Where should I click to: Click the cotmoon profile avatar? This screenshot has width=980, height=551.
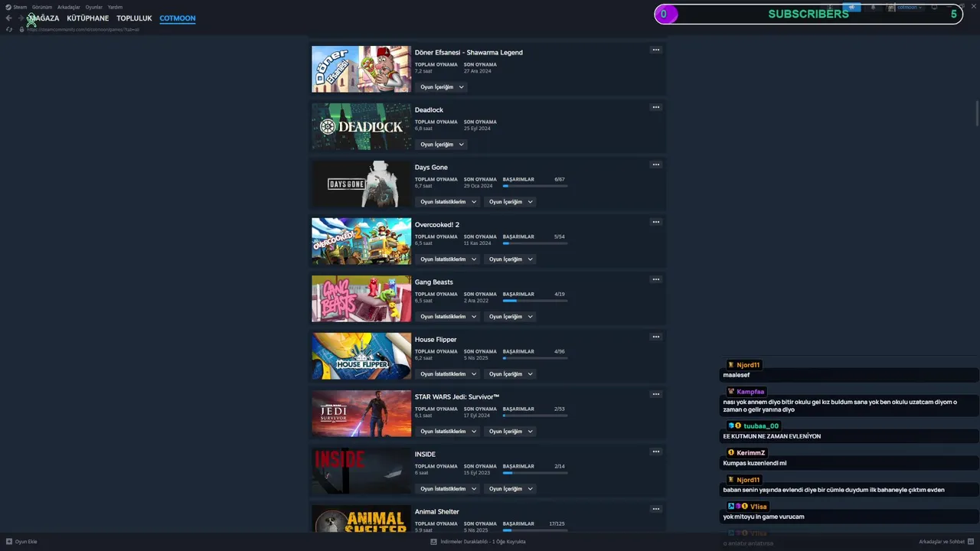pyautogui.click(x=891, y=7)
